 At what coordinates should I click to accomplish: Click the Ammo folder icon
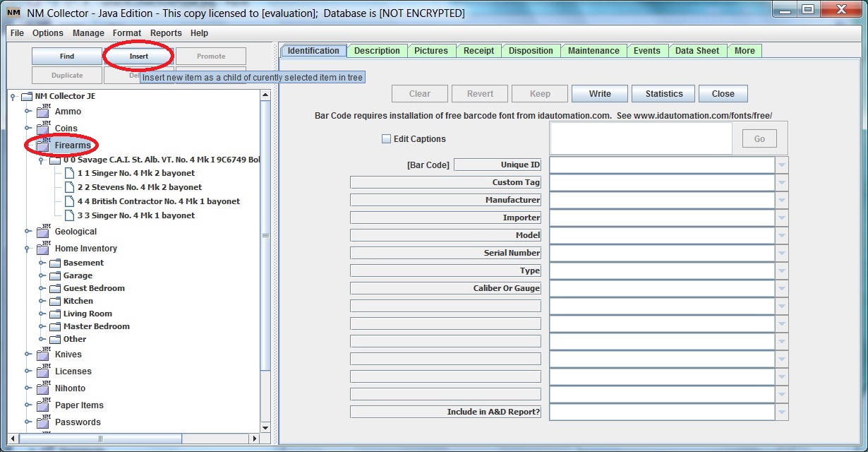point(42,112)
